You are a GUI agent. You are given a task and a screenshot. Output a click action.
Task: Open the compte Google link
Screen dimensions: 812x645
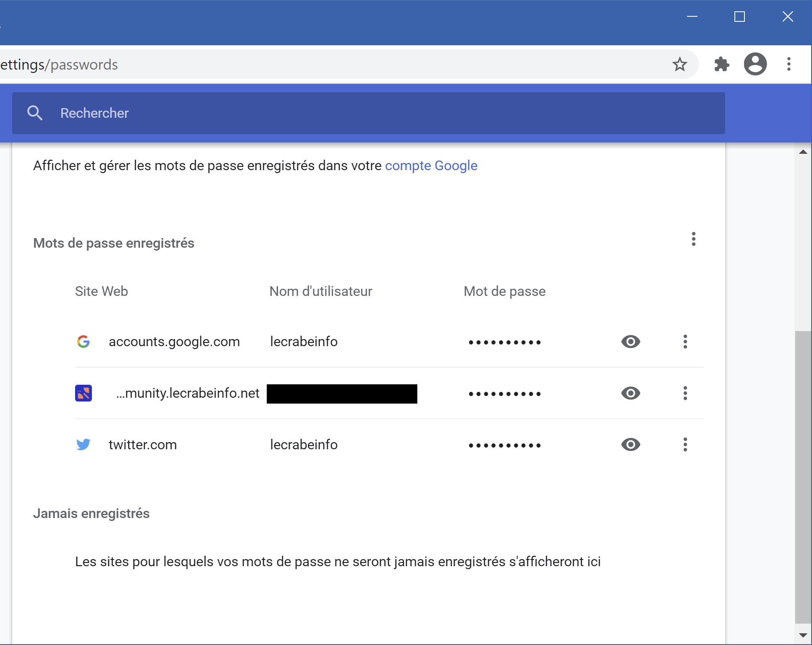click(431, 166)
